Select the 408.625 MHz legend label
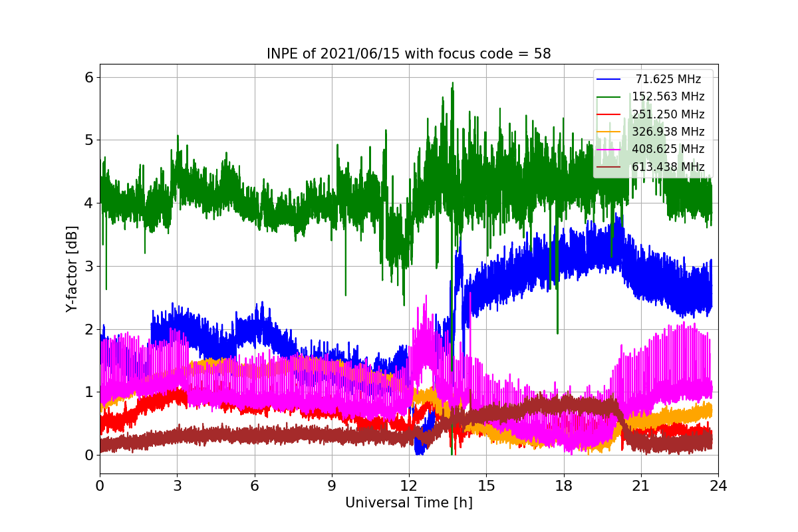Screen dimensions: 798x532 [668, 149]
